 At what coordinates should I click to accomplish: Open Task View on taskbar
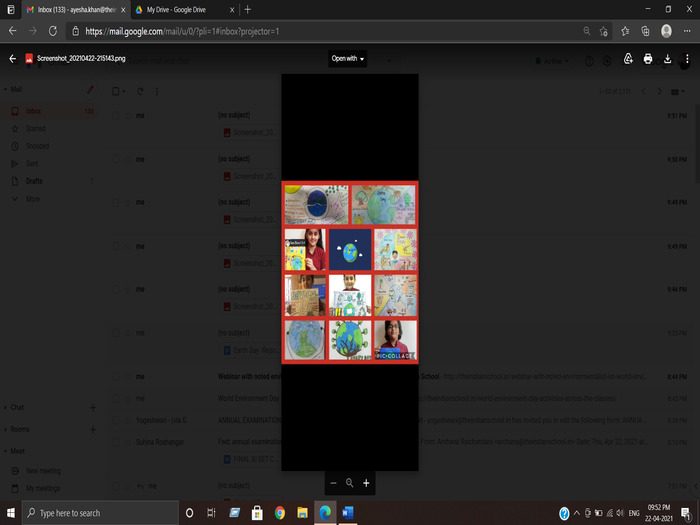(x=212, y=513)
